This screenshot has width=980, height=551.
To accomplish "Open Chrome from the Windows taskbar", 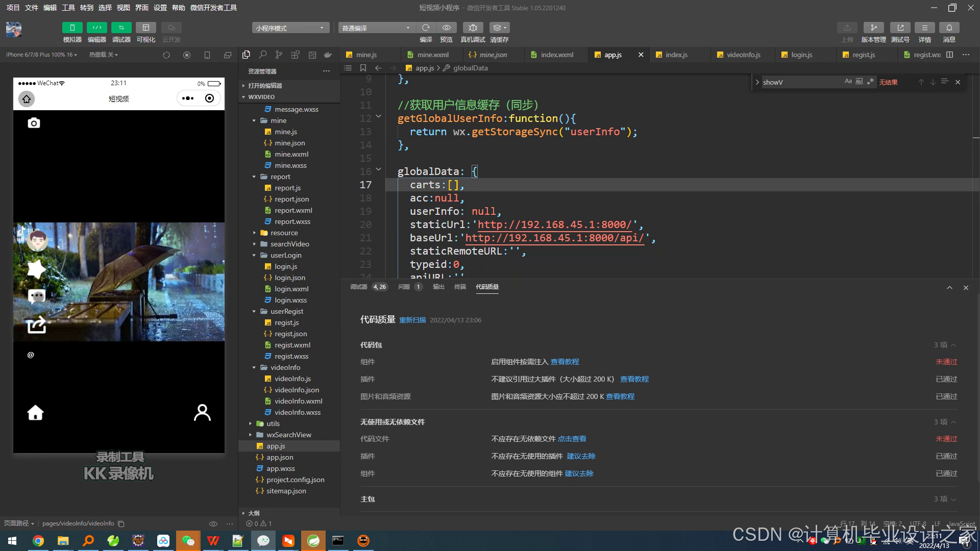I will 38,541.
